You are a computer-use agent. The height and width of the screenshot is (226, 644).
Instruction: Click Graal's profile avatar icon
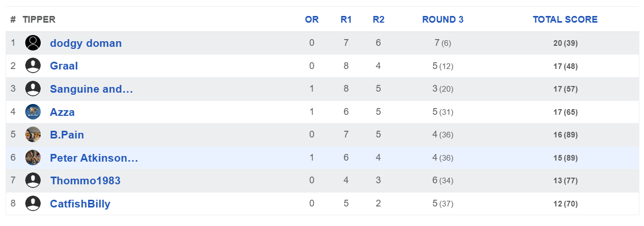(33, 66)
